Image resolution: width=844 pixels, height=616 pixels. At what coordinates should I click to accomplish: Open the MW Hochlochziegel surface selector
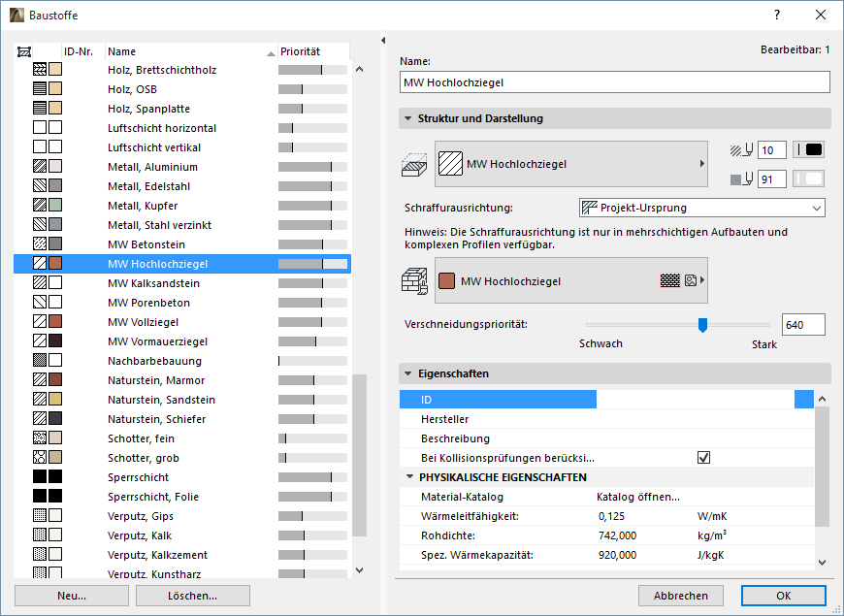[x=571, y=280]
